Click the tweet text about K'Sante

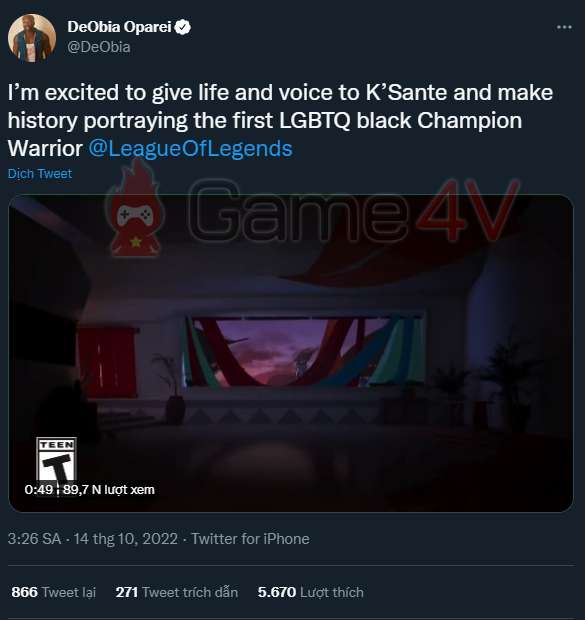pyautogui.click(x=280, y=120)
